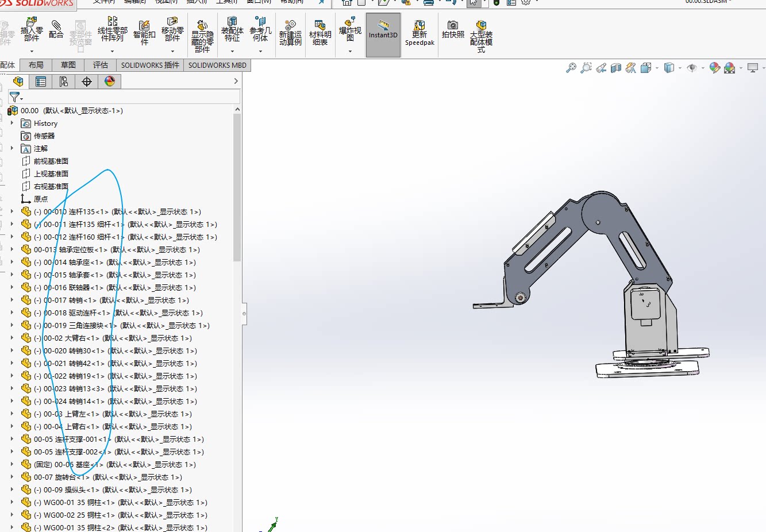Open the dropdown arrow under 插入零部件

click(32, 51)
